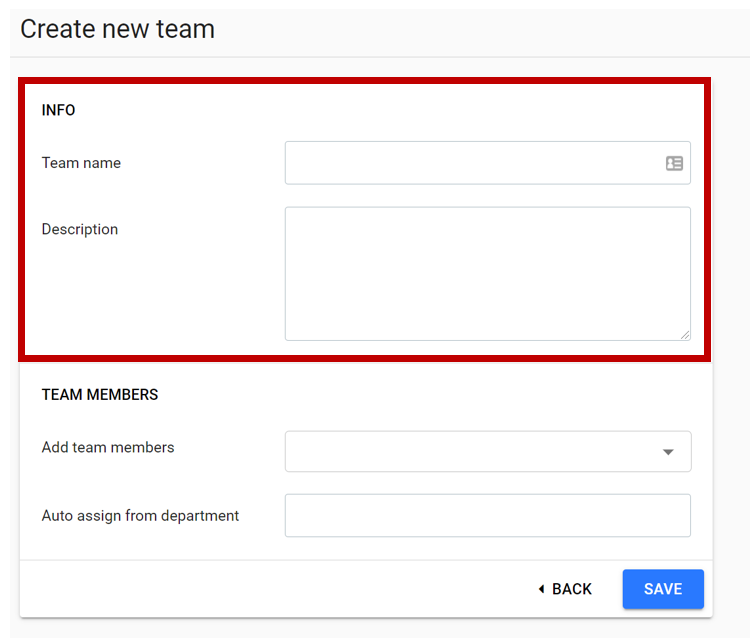750x638 pixels.
Task: Open the Add team members combo box
Action: point(487,451)
